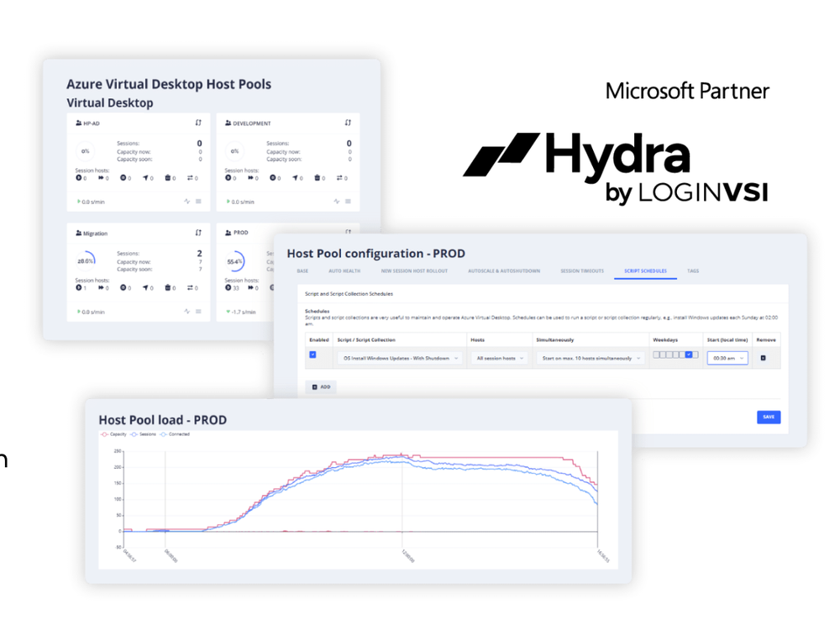840x620 pixels.
Task: Click the transfer arrows icon on HP-AD card
Action: [190, 178]
